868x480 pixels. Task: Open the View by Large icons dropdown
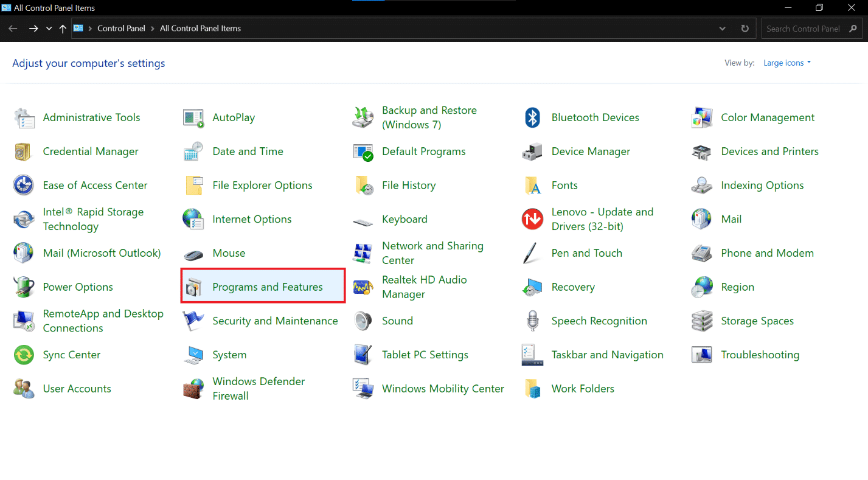click(787, 63)
